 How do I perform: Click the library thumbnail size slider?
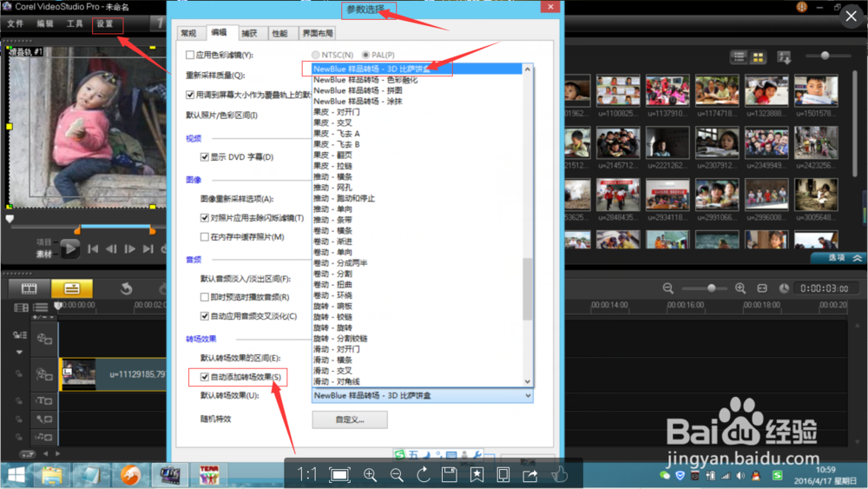tap(825, 56)
